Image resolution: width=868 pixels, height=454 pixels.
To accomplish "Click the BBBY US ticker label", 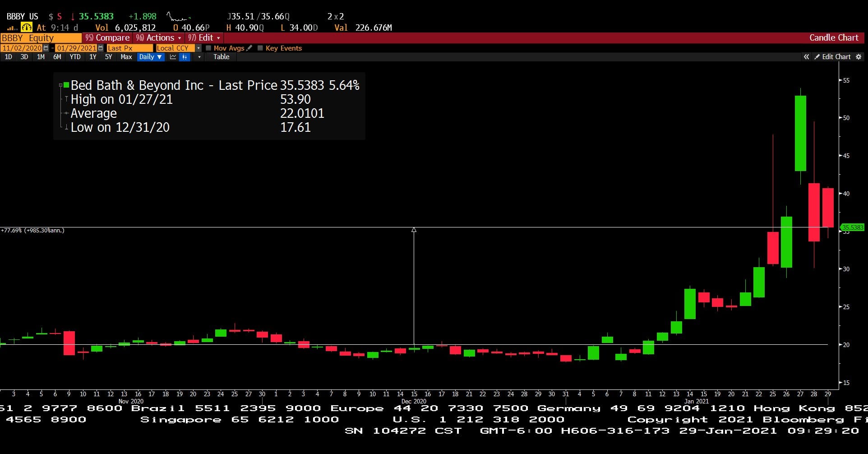I will tap(23, 17).
